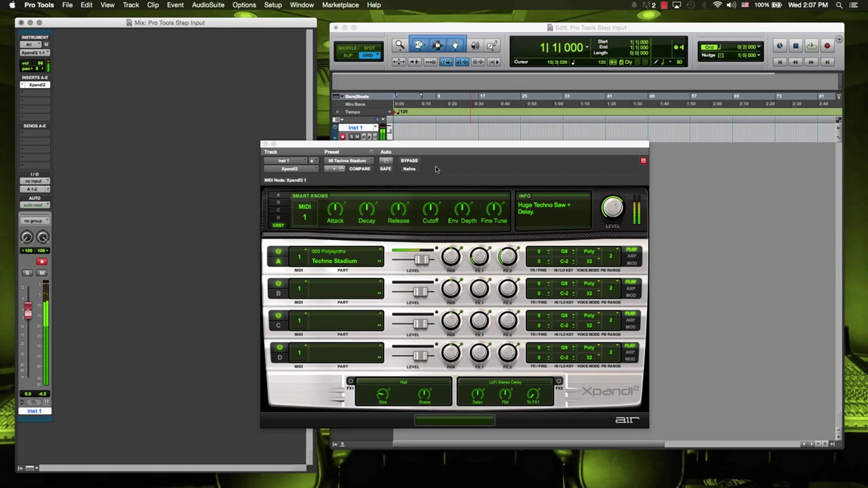Select the Trim tool
This screenshot has width=868, height=488.
tap(419, 45)
